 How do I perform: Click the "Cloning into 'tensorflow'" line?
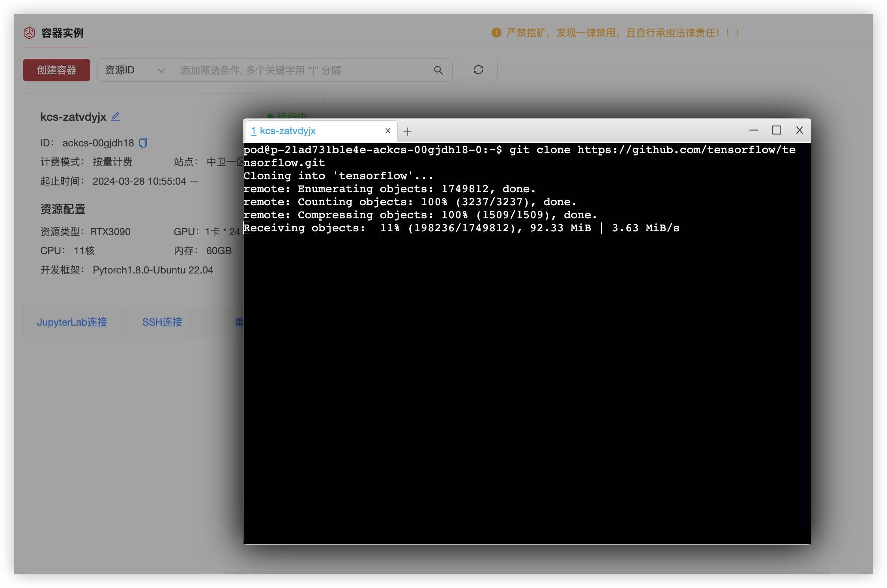click(338, 176)
